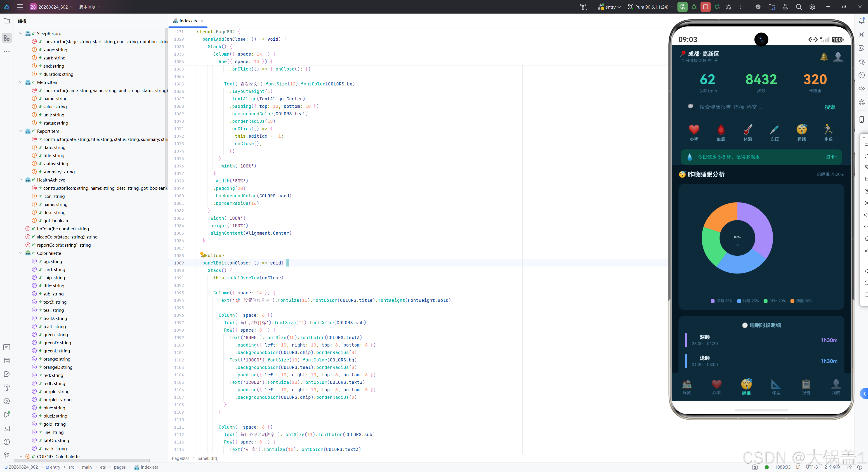Click the Run app button
This screenshot has width=868, height=472.
[682, 7]
